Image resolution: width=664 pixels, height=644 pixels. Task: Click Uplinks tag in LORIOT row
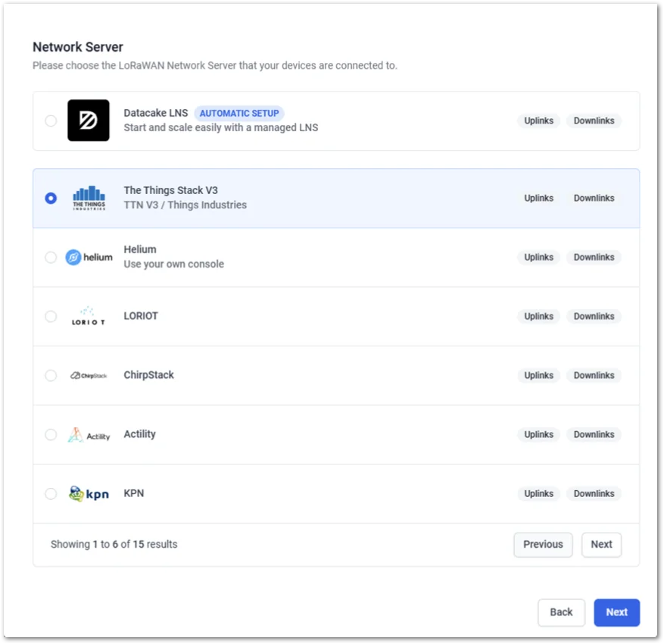(x=538, y=316)
